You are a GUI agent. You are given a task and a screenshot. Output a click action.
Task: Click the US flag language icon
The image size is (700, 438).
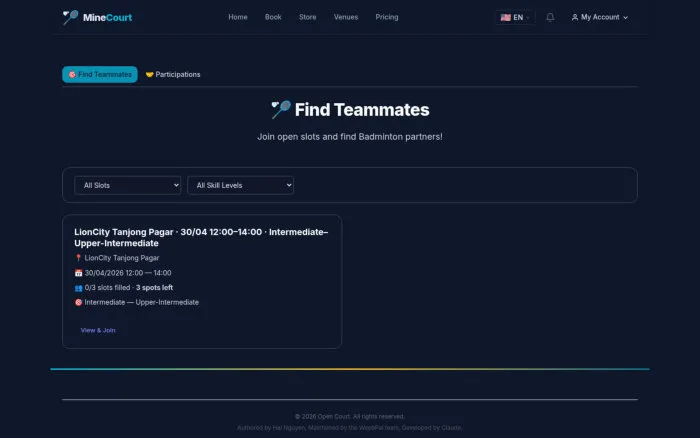click(x=505, y=17)
